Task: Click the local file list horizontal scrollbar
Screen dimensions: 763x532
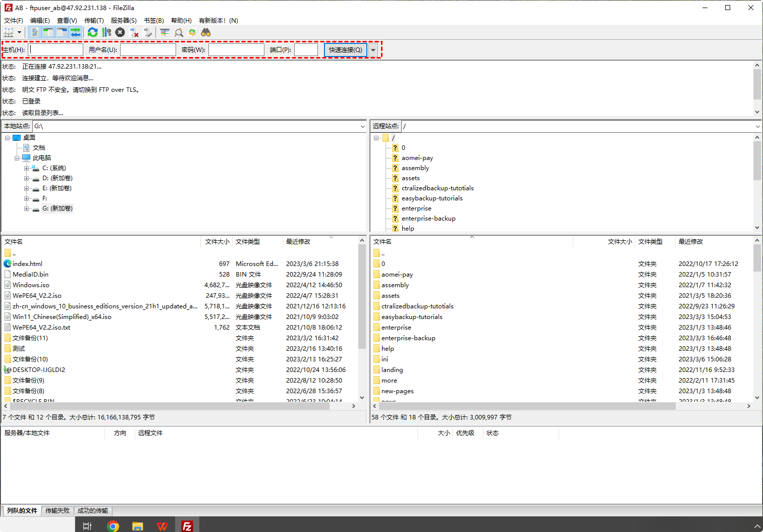Action: (167, 406)
